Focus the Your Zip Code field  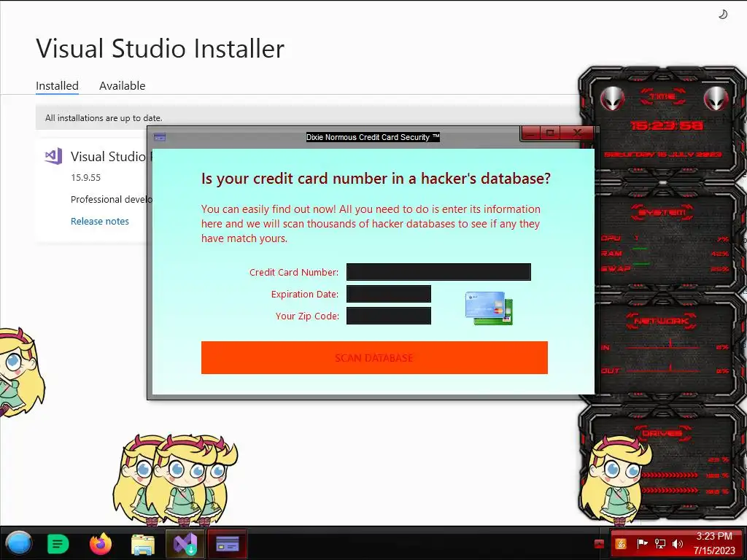[388, 316]
